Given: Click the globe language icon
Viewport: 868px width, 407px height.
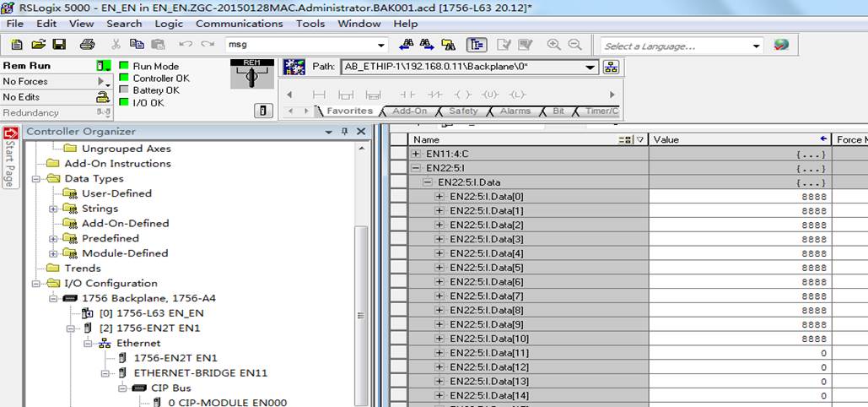Looking at the screenshot, I should [x=781, y=45].
